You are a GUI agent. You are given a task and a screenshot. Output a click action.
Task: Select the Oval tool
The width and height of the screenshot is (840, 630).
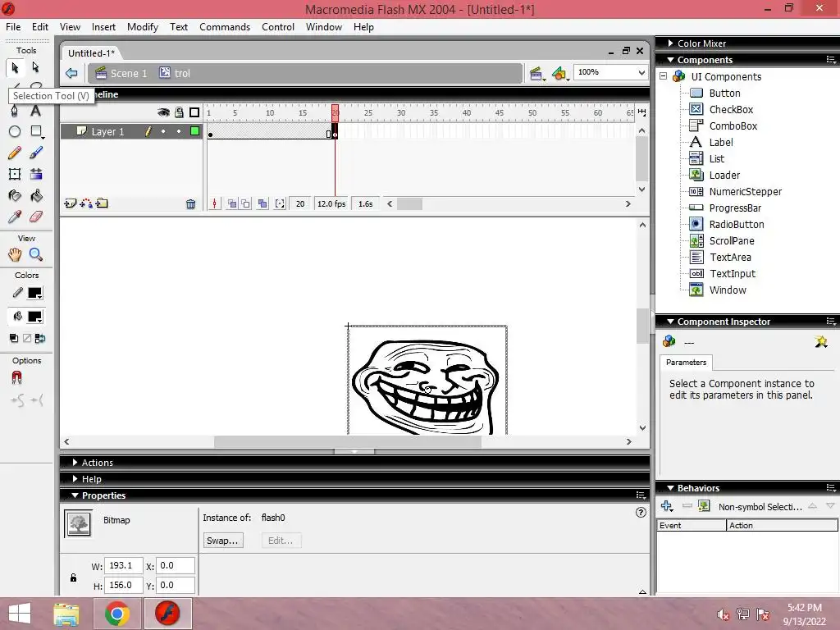coord(15,131)
